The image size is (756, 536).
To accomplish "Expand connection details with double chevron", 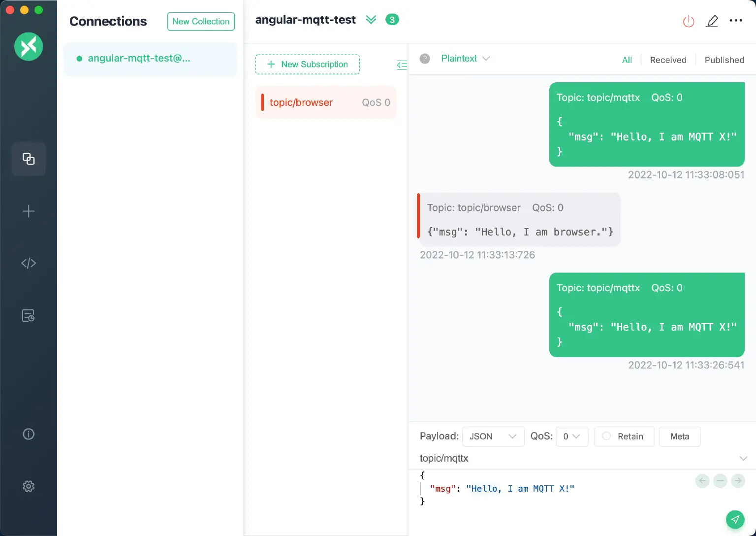I will [x=371, y=20].
